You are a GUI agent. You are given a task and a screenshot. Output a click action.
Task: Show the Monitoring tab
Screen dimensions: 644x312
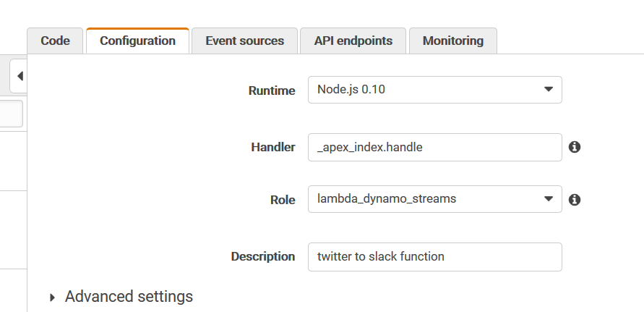coord(452,41)
